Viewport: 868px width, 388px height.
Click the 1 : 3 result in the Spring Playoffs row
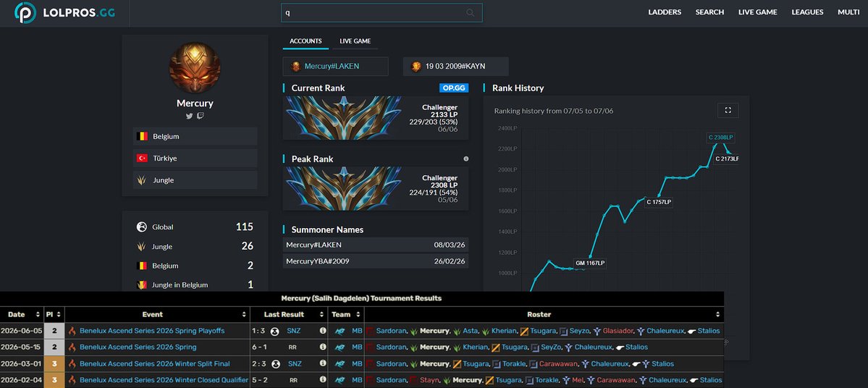pos(260,331)
